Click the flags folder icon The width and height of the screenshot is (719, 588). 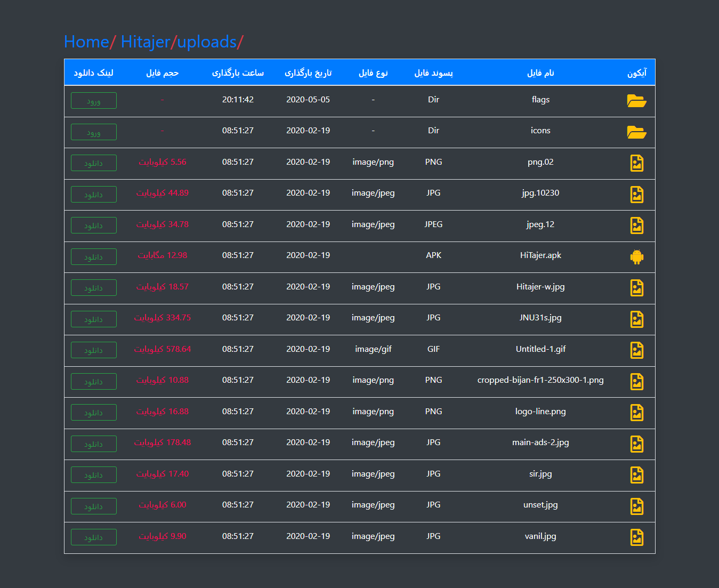click(x=636, y=101)
